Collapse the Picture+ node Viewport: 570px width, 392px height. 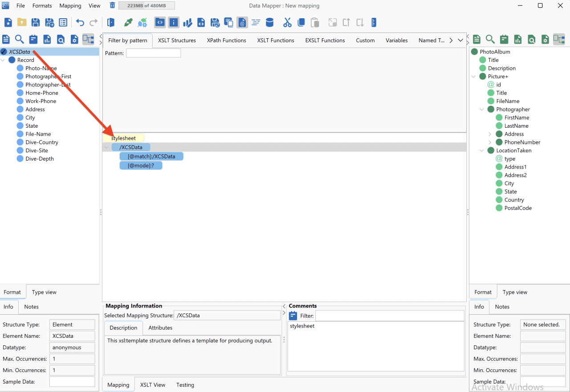tap(474, 77)
